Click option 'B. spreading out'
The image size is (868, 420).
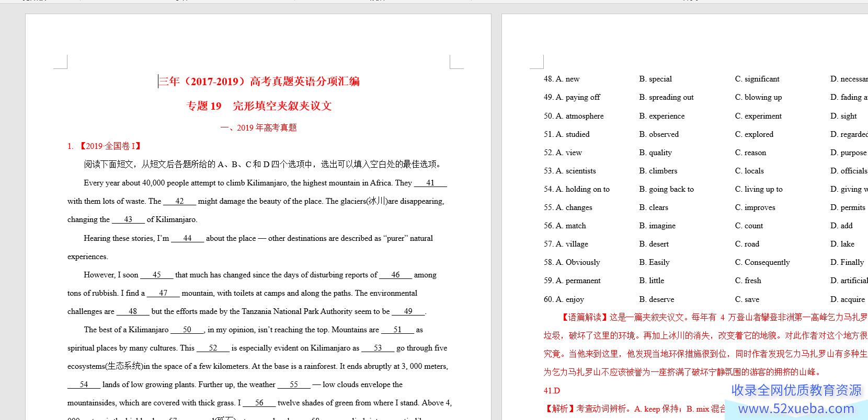(666, 97)
